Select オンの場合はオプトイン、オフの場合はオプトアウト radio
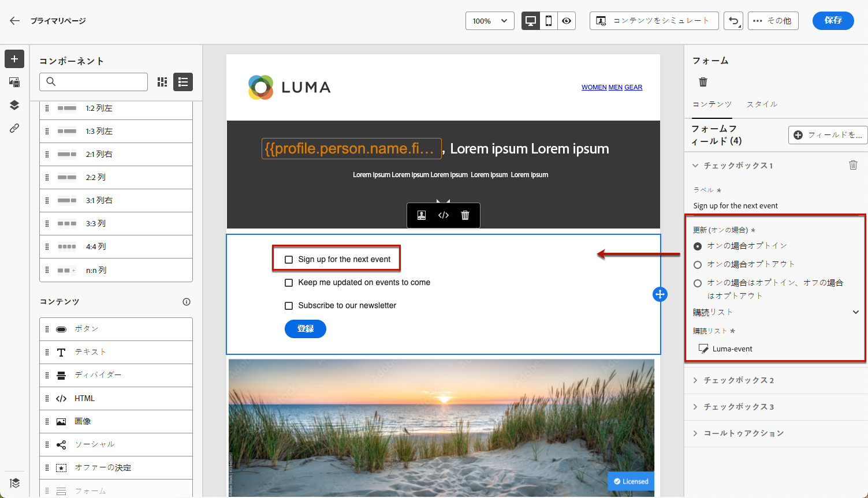This screenshot has height=498, width=868. (698, 283)
